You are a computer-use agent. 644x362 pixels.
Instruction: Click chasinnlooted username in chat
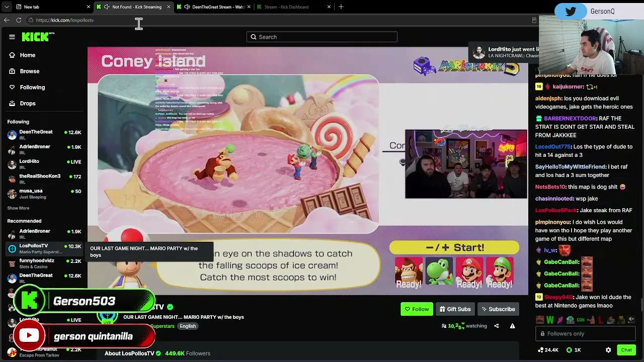(554, 199)
